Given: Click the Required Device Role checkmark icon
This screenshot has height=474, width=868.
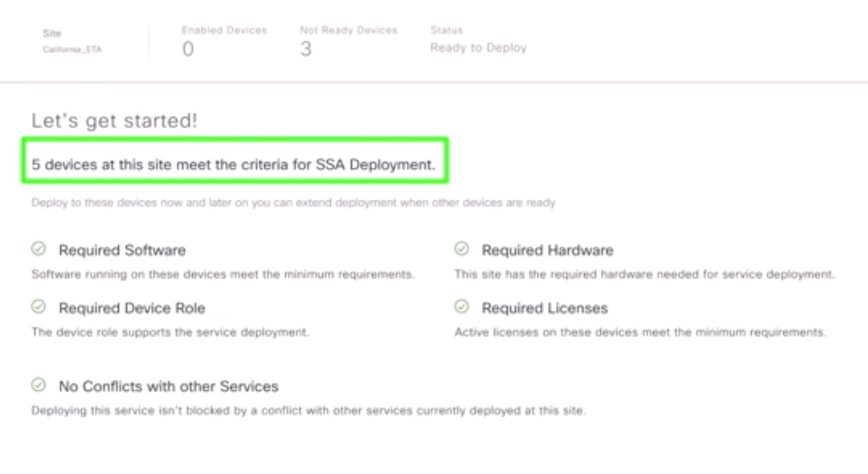Looking at the screenshot, I should [38, 306].
